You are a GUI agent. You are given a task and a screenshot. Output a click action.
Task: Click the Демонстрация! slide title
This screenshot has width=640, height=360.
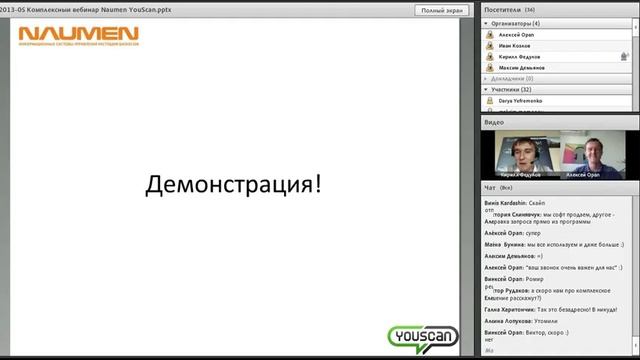point(233,184)
